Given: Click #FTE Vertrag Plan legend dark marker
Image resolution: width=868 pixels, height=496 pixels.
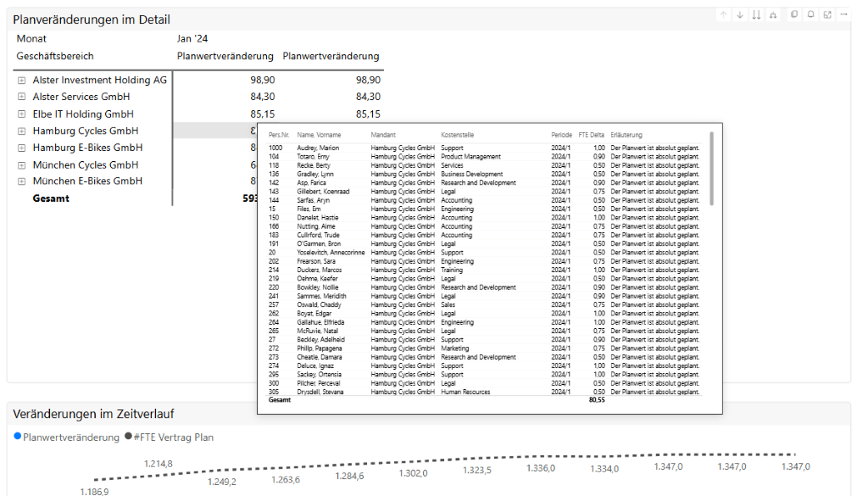Looking at the screenshot, I should (129, 436).
